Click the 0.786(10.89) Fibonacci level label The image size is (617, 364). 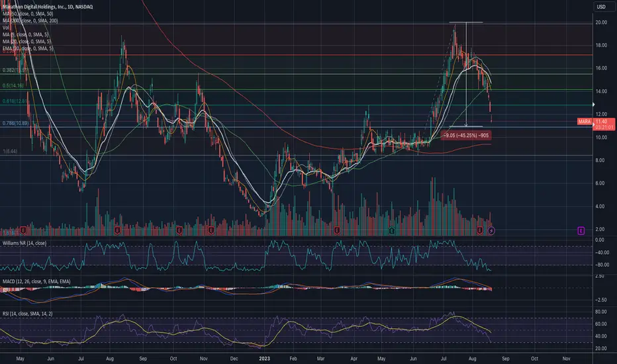[15, 123]
